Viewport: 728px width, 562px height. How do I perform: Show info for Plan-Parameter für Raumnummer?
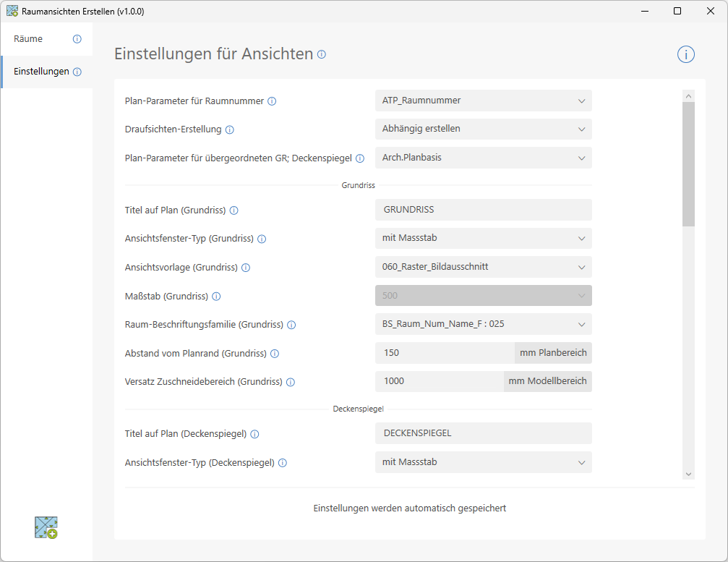pyautogui.click(x=272, y=101)
